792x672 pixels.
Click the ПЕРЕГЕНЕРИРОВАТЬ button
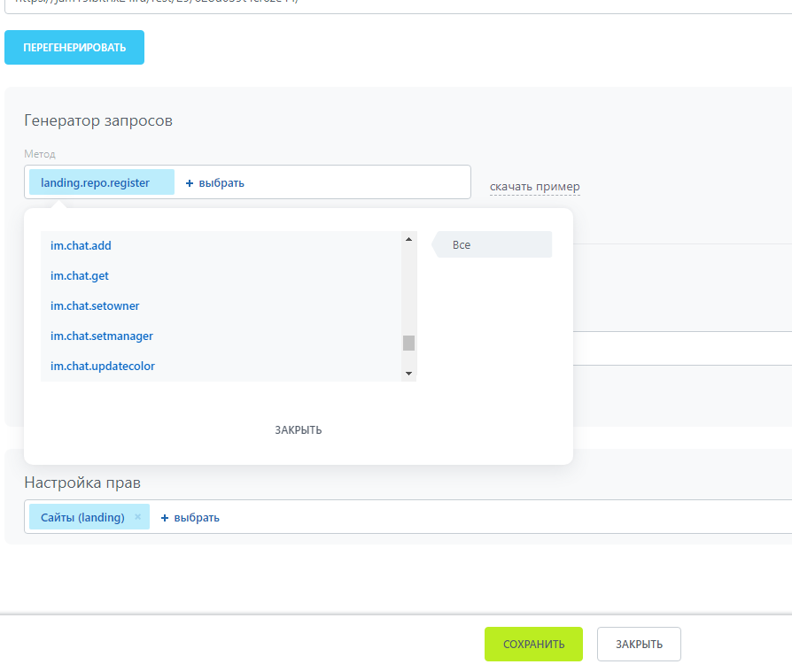pyautogui.click(x=74, y=48)
